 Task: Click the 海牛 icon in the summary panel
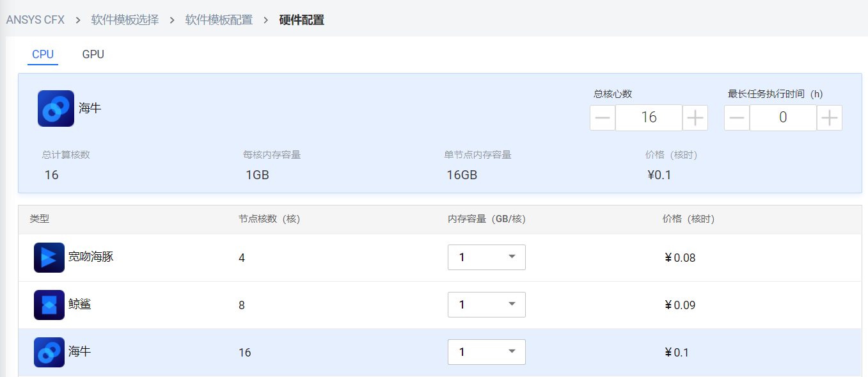pos(56,109)
